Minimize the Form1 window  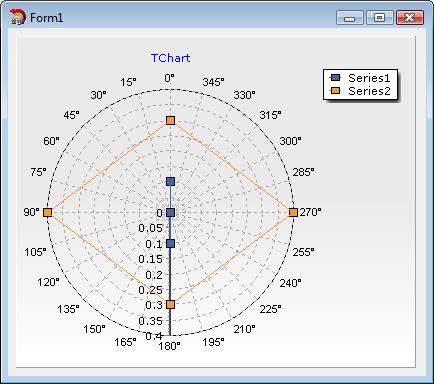pos(350,18)
